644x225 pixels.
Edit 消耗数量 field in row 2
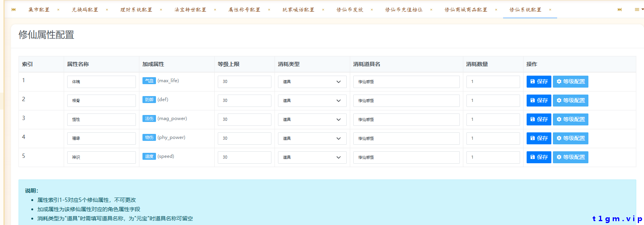[x=493, y=101]
